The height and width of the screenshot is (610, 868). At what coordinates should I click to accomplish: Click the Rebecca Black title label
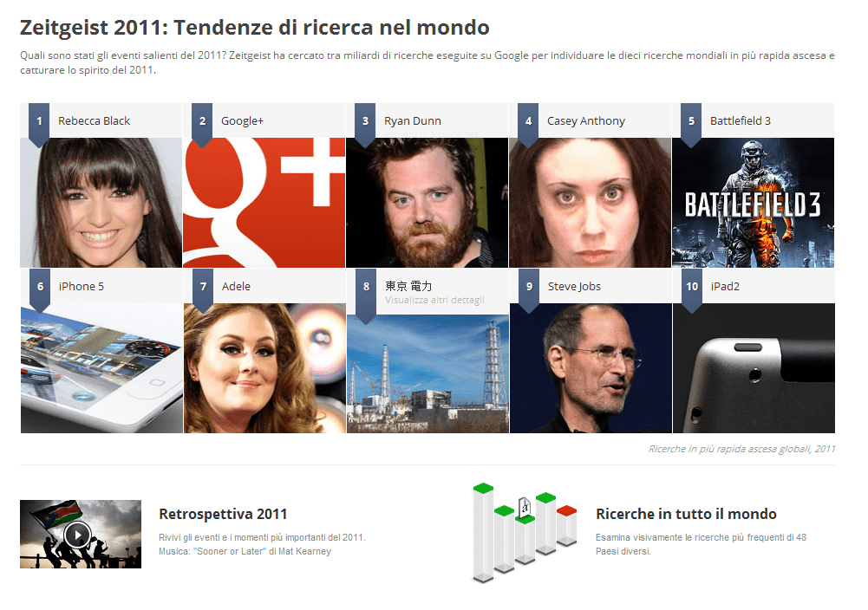tap(95, 120)
